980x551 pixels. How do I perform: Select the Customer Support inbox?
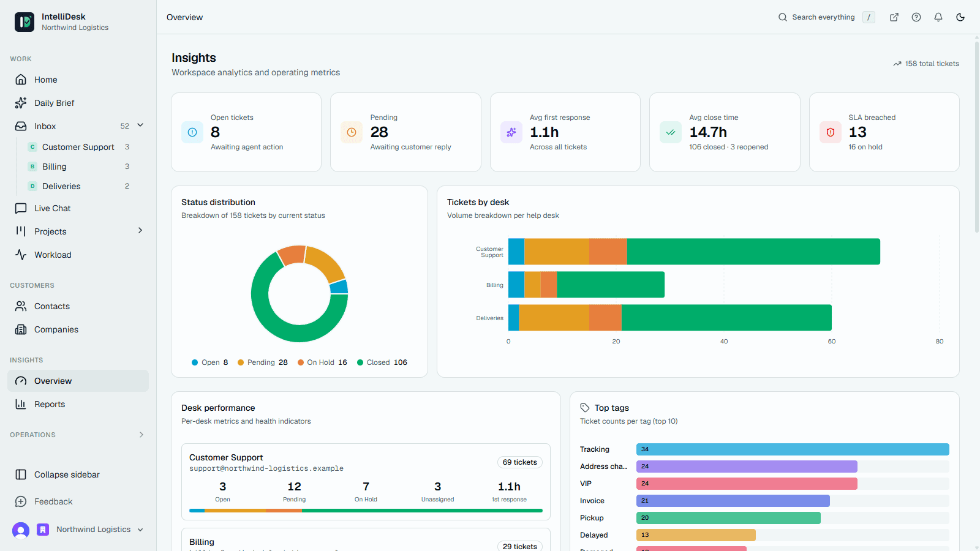coord(80,147)
